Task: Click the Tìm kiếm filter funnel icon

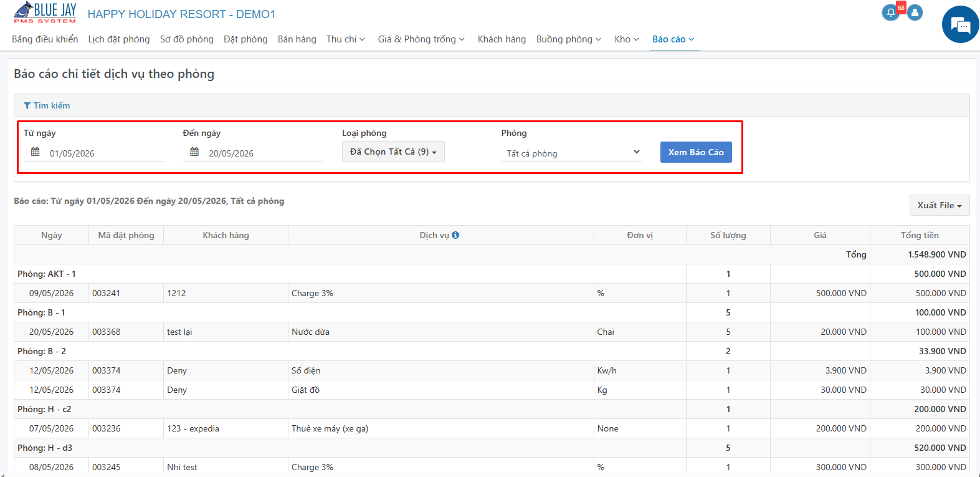Action: click(27, 106)
